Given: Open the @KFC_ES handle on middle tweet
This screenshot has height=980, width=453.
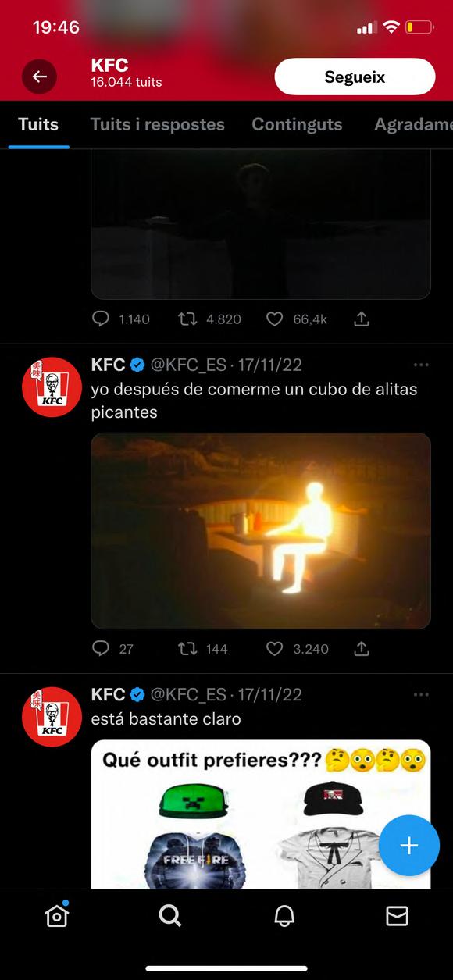Looking at the screenshot, I should 188,365.
